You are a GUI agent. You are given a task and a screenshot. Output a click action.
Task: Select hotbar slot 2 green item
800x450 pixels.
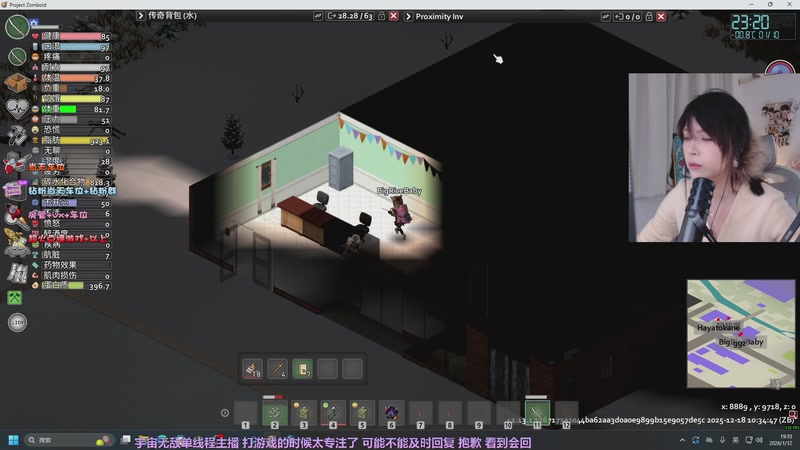[x=274, y=413]
